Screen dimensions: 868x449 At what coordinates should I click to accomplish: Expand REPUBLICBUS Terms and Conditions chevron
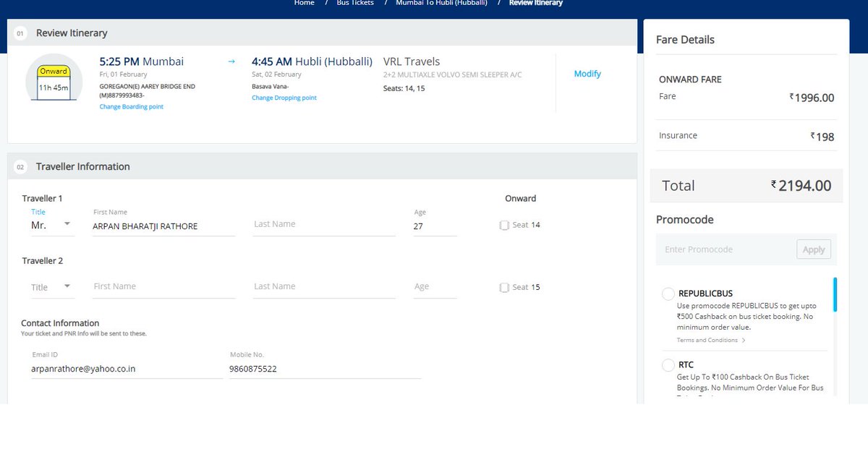(x=744, y=341)
